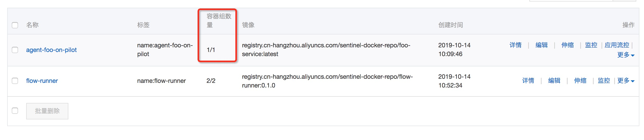This screenshot has width=644, height=140.
Task: Click 编辑 for flow-runner
Action: (x=554, y=81)
